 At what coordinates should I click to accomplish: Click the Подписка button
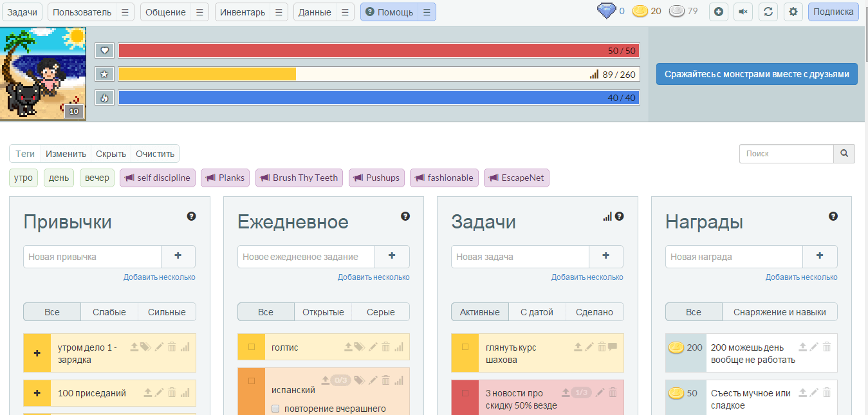(x=833, y=12)
